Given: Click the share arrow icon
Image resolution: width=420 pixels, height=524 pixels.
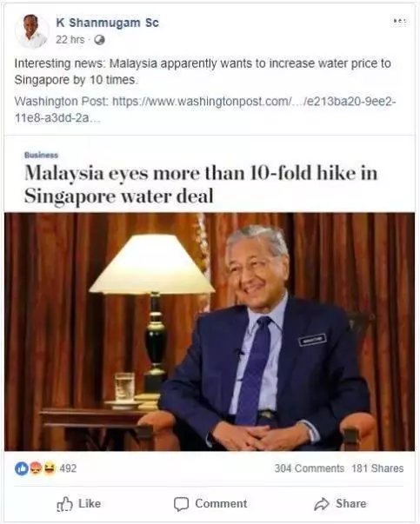Looking at the screenshot, I should coord(322,504).
